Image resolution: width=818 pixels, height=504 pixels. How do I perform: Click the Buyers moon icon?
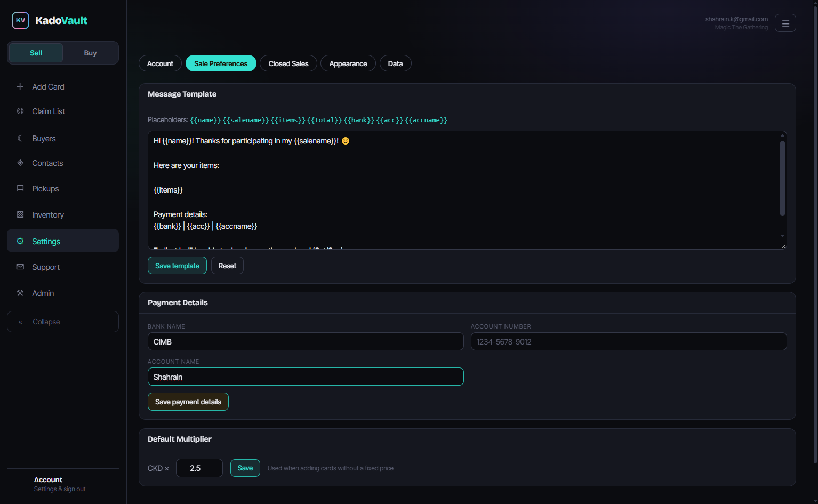tap(20, 138)
